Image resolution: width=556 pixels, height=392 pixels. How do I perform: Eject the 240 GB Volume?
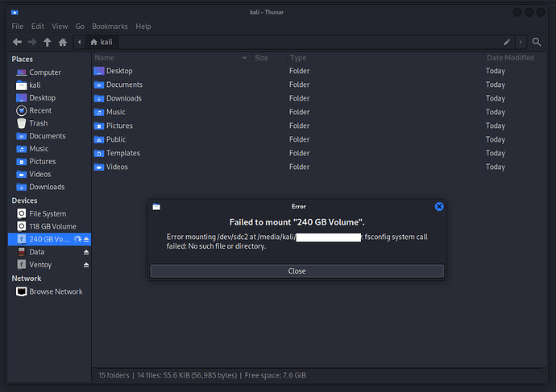tap(86, 239)
